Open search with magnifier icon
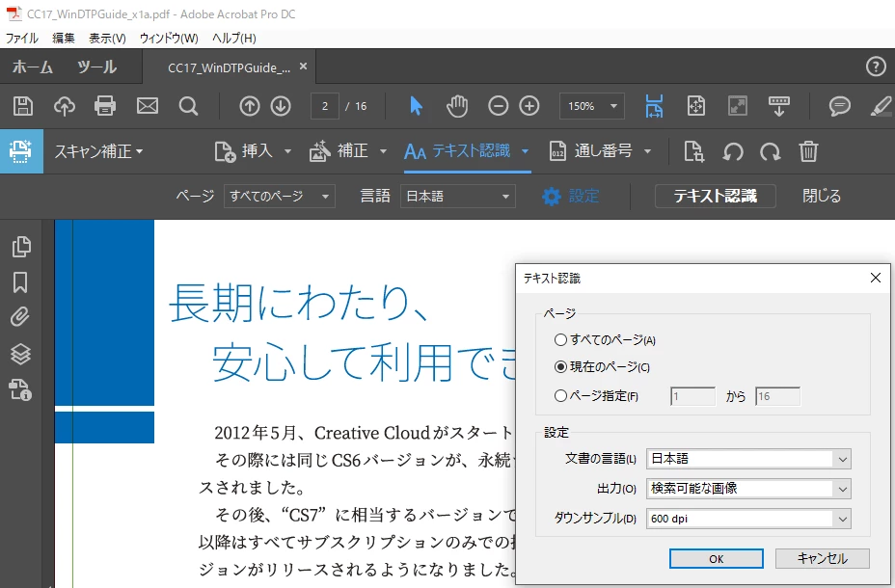This screenshot has width=895, height=588. point(188,106)
